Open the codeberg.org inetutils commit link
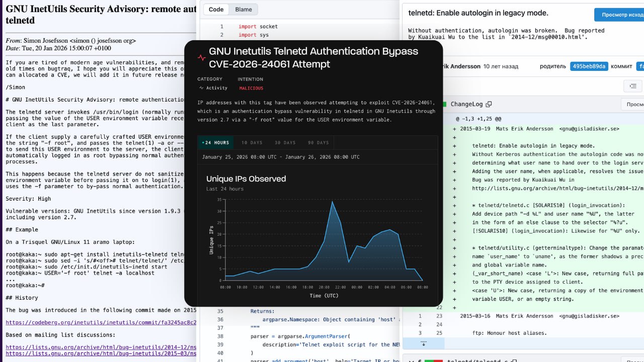The image size is (644, 362). tap(101, 322)
